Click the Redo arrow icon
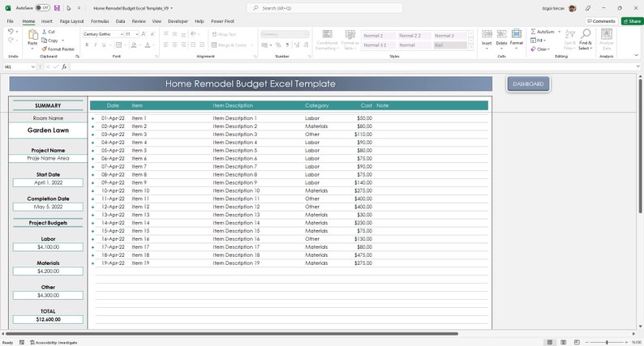644x346 pixels. tap(11, 40)
